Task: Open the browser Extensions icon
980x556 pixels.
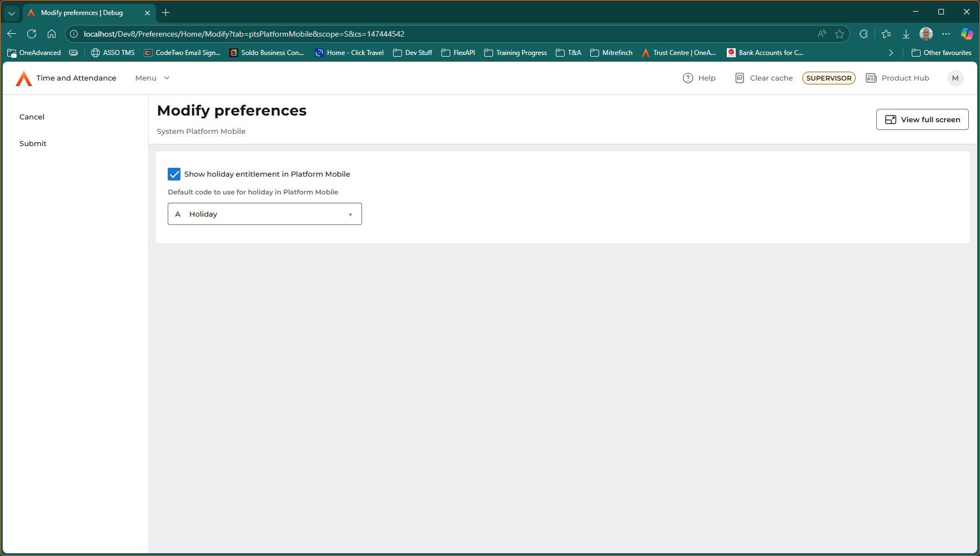Action: click(863, 34)
